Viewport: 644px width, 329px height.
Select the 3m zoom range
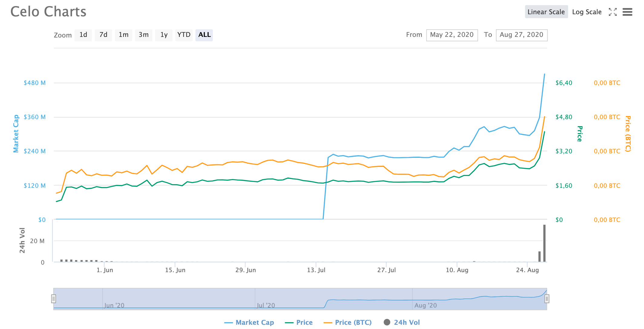pyautogui.click(x=143, y=35)
